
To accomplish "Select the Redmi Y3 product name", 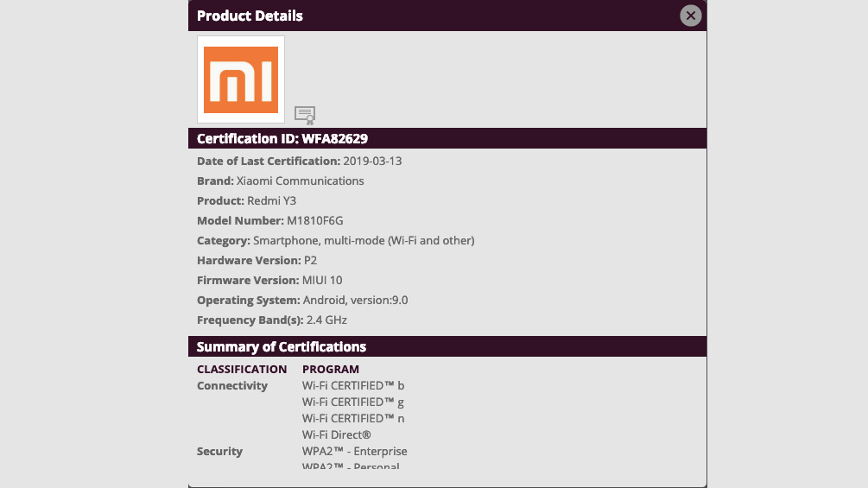I will (x=271, y=201).
